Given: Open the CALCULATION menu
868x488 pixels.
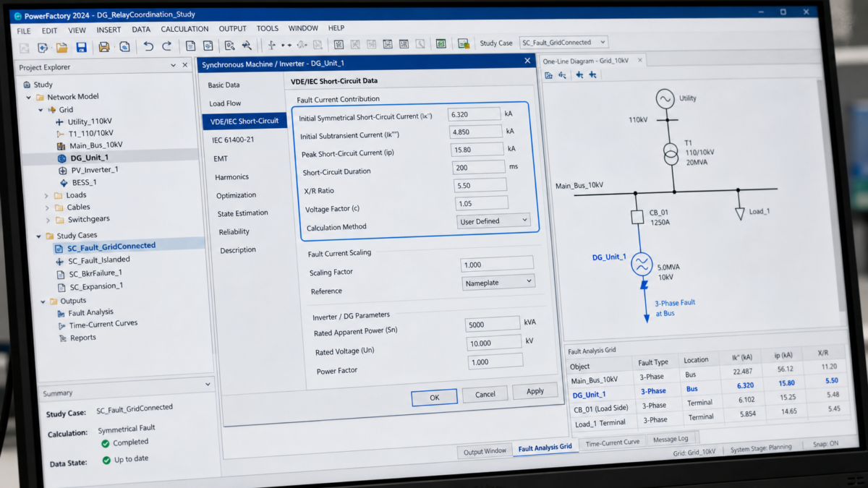Looking at the screenshot, I should [184, 29].
